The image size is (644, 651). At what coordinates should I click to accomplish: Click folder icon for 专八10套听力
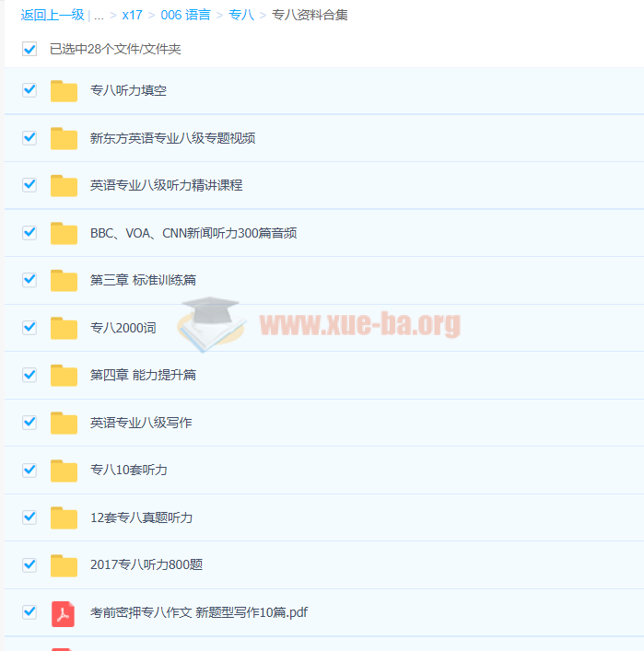pyautogui.click(x=64, y=470)
